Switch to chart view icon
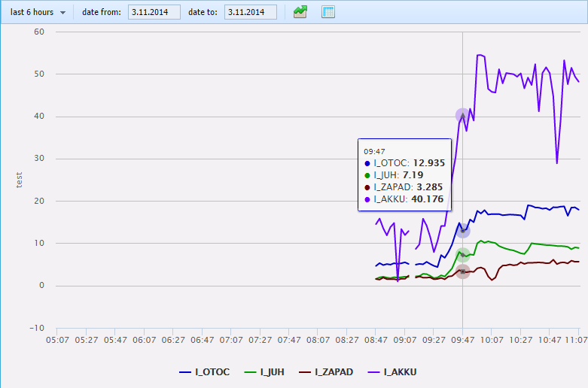This screenshot has width=588, height=388. (300, 12)
